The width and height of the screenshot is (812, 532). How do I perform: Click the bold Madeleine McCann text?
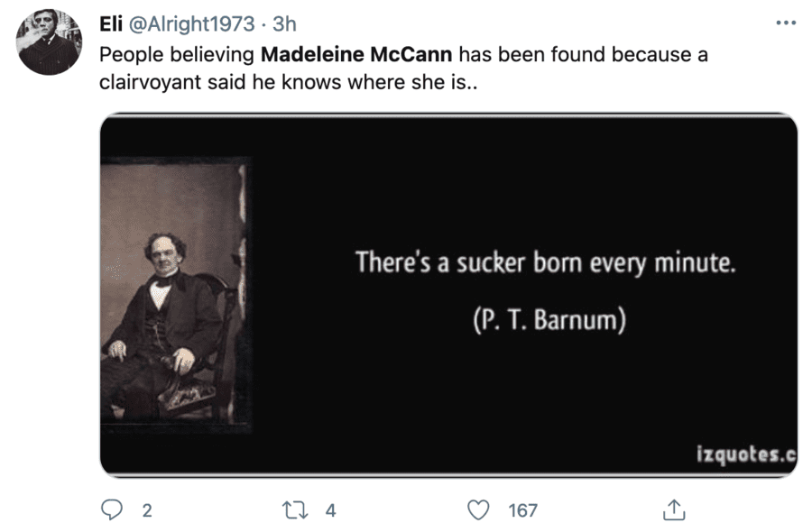click(x=355, y=54)
